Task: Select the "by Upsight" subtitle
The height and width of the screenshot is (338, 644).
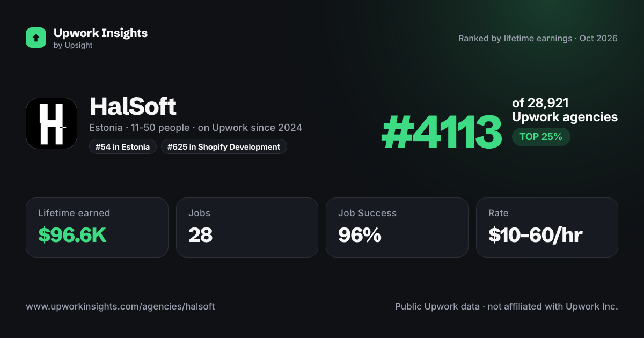Action: point(73,46)
